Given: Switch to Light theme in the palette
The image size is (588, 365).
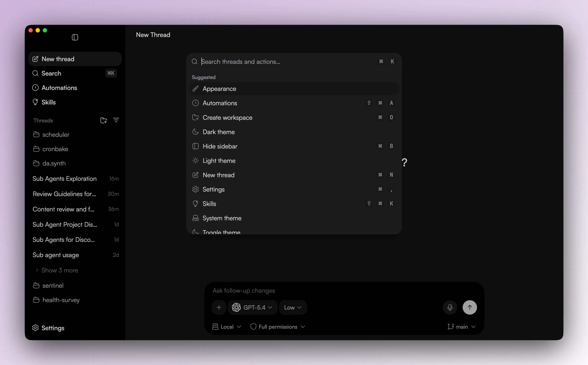Looking at the screenshot, I should point(219,161).
